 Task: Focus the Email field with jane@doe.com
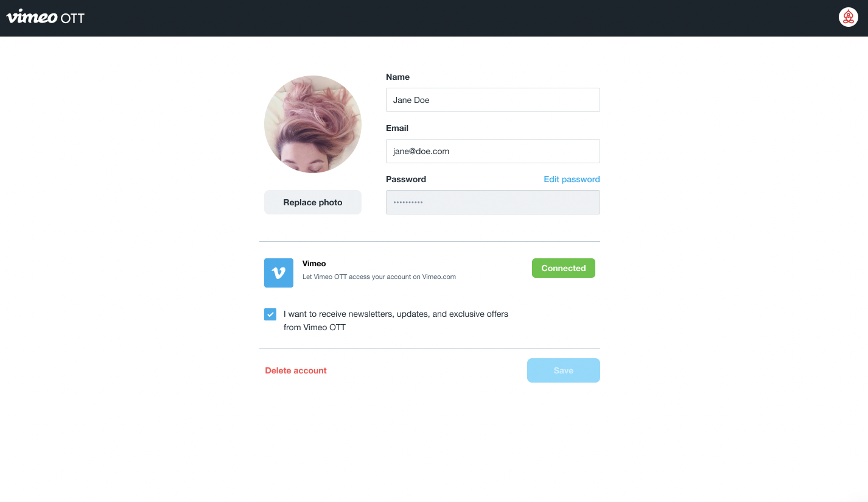tap(493, 151)
